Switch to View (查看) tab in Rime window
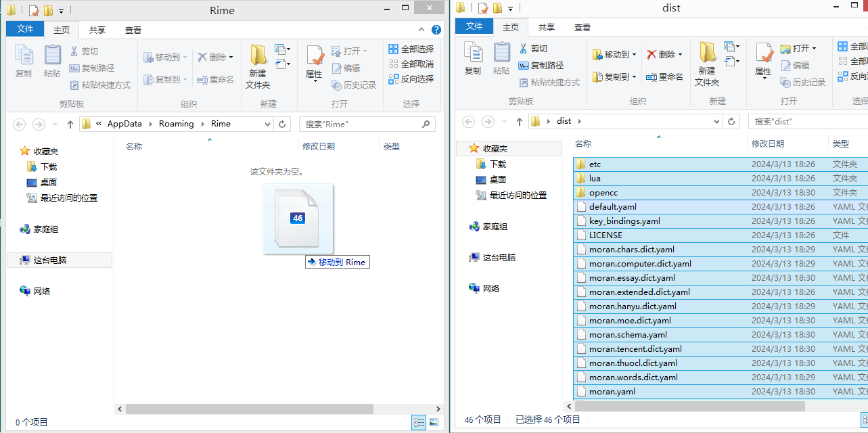 133,30
